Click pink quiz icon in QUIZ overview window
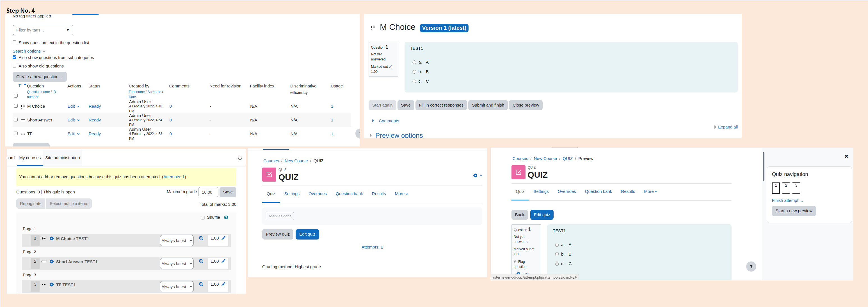Viewport: 868px width, 307px height. pos(269,174)
